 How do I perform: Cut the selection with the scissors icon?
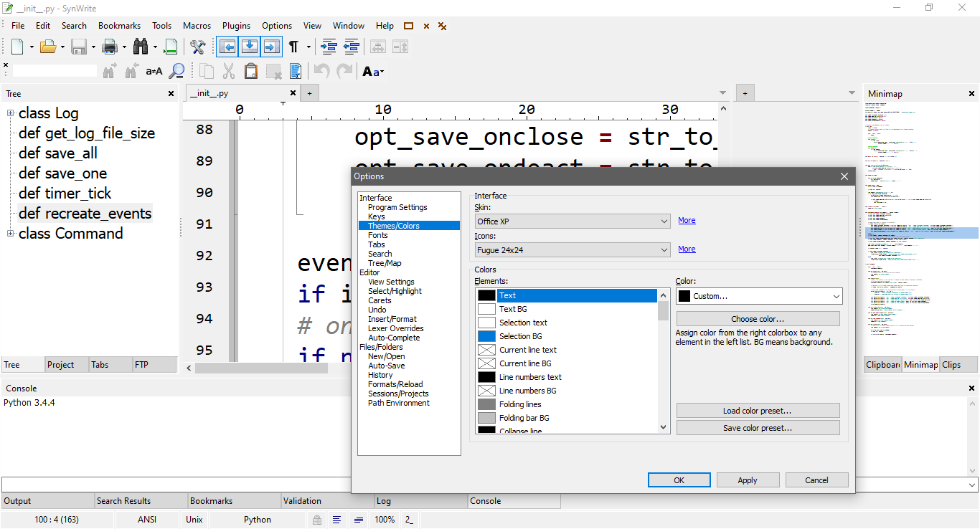(229, 71)
